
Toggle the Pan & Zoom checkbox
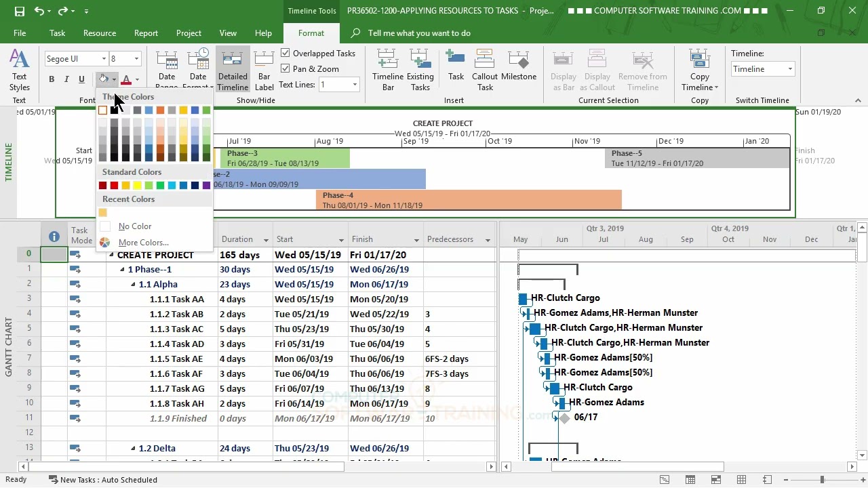pyautogui.click(x=285, y=68)
